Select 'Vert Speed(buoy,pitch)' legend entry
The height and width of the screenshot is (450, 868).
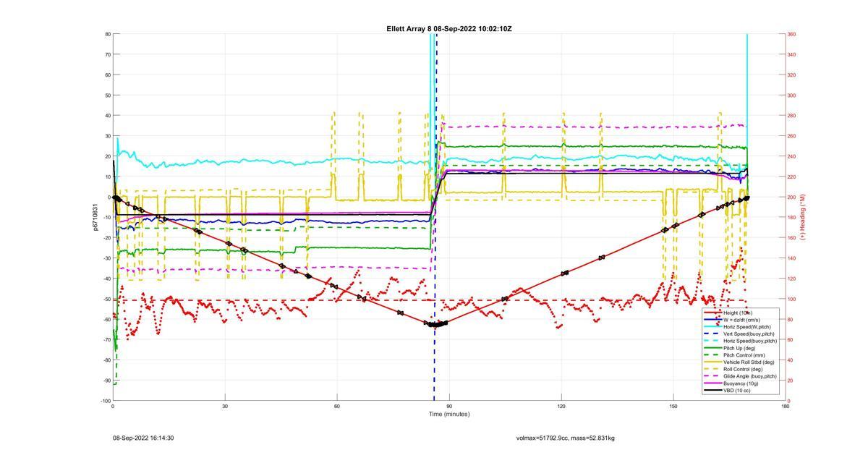[x=749, y=334]
